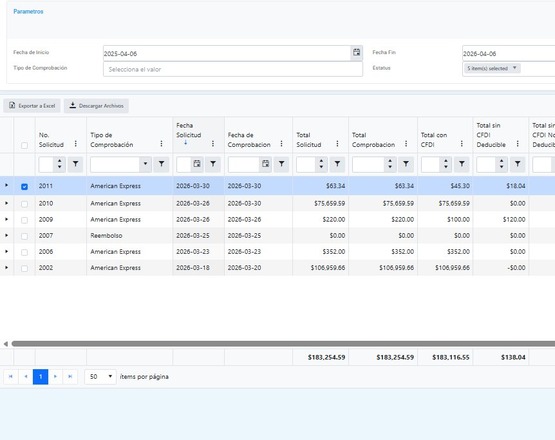This screenshot has width=555, height=440.
Task: Go to previous page of results
Action: click(25, 377)
